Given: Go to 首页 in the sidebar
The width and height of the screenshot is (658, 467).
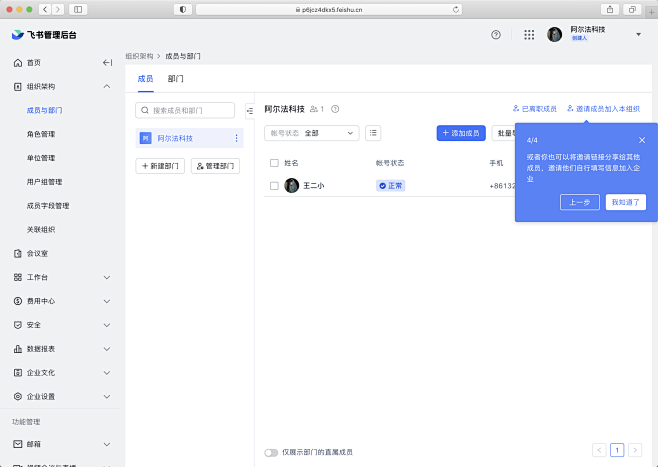Looking at the screenshot, I should click(x=34, y=63).
